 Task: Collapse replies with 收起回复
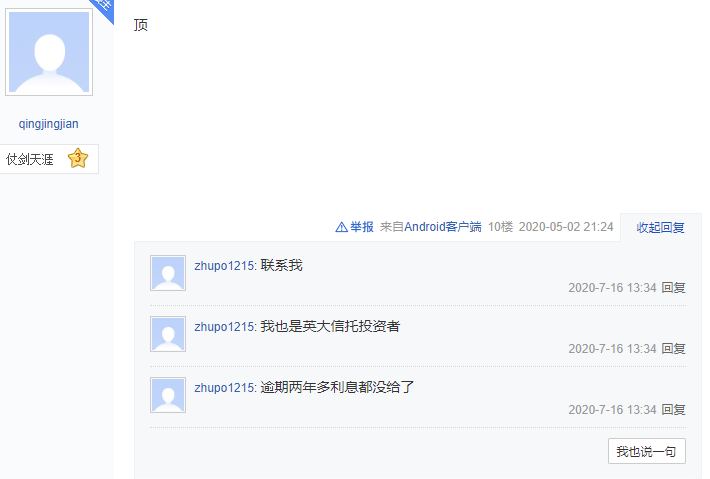pos(660,227)
